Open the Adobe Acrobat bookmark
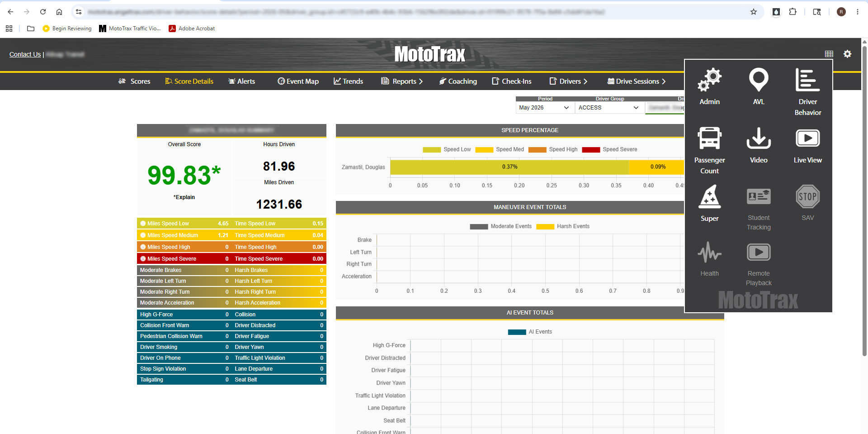Image resolution: width=868 pixels, height=434 pixels. pos(192,29)
